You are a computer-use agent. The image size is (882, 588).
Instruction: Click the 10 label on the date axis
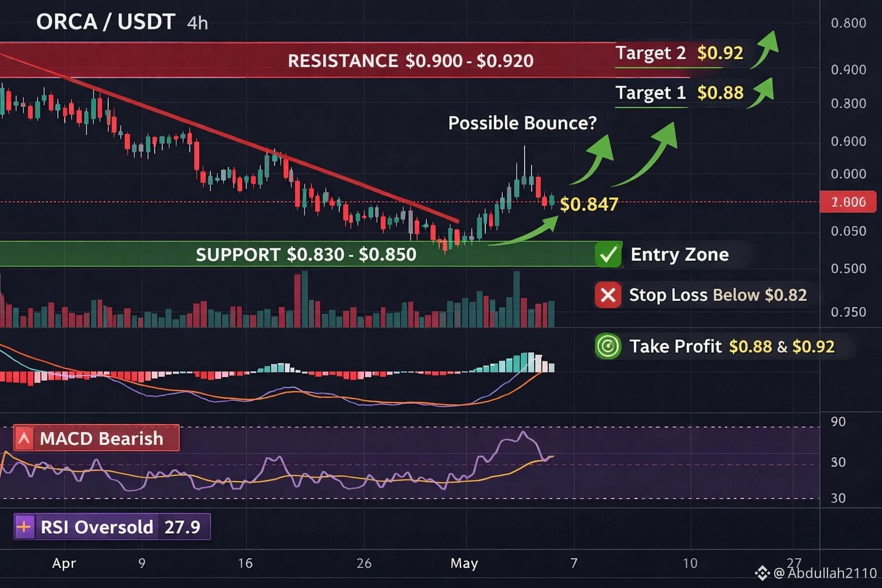[690, 563]
